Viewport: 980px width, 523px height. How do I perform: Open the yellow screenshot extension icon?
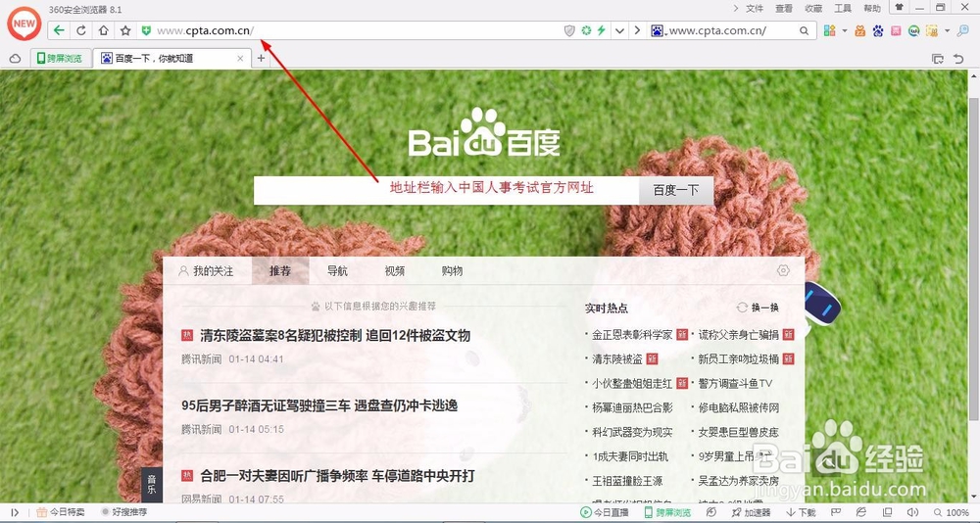tap(932, 30)
